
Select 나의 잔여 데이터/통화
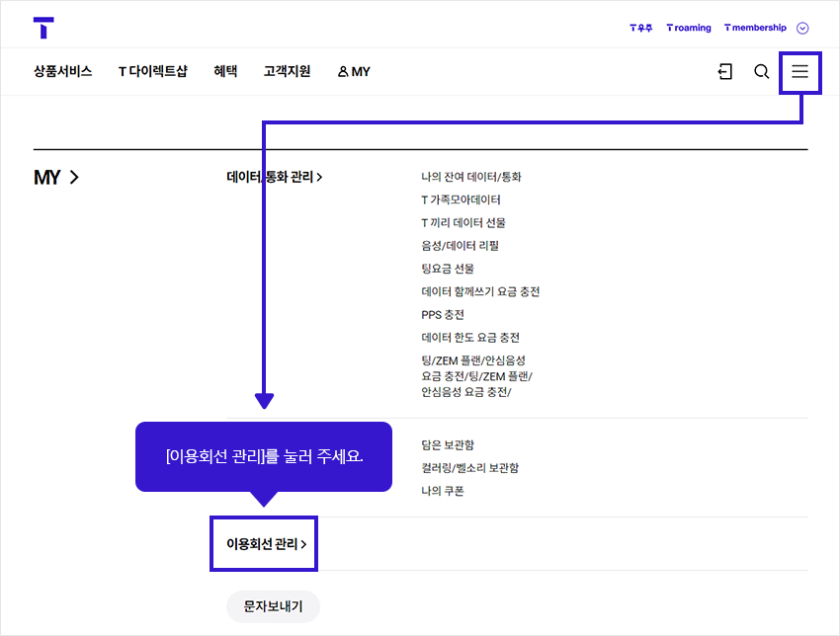[x=471, y=177]
